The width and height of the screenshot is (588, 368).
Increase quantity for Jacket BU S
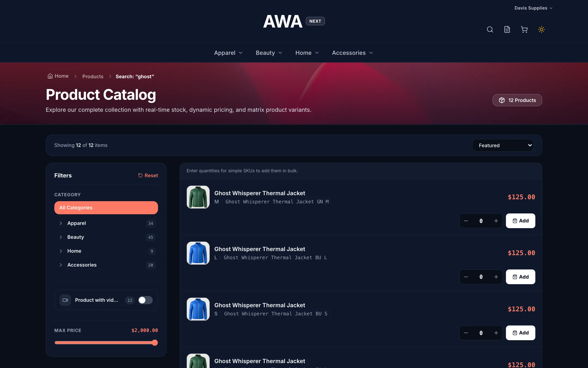coord(496,333)
